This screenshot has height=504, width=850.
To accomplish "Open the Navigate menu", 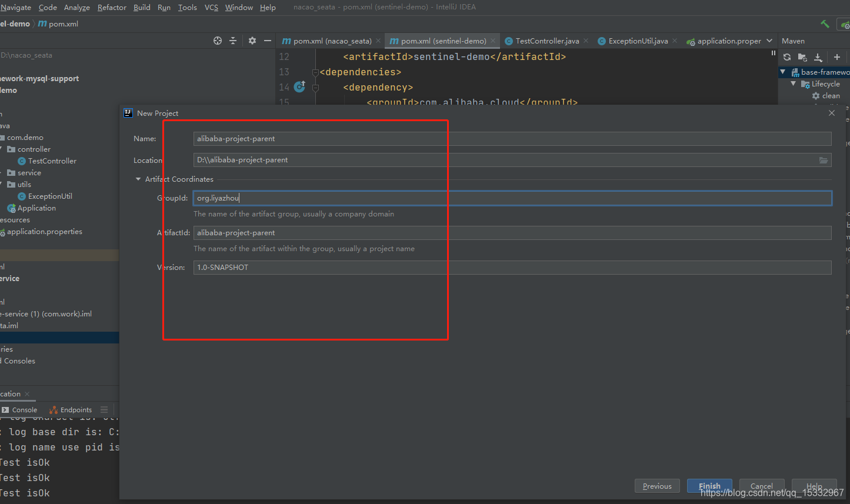I will (16, 7).
